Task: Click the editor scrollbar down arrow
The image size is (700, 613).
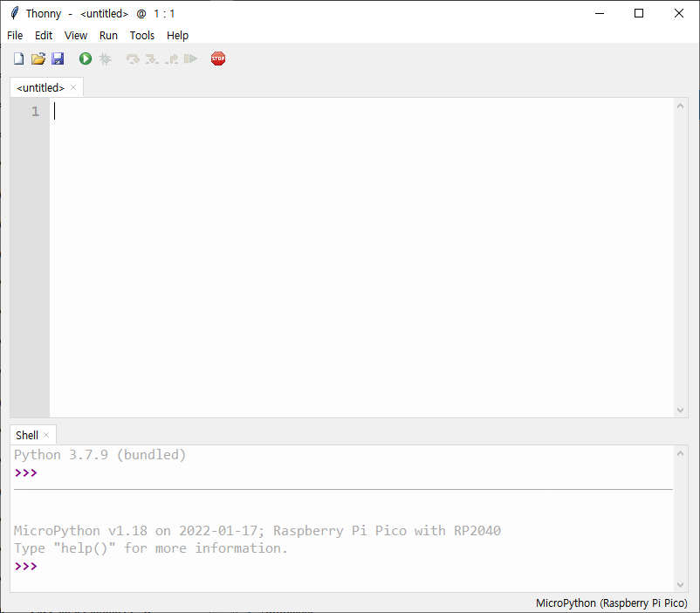Action: (680, 410)
